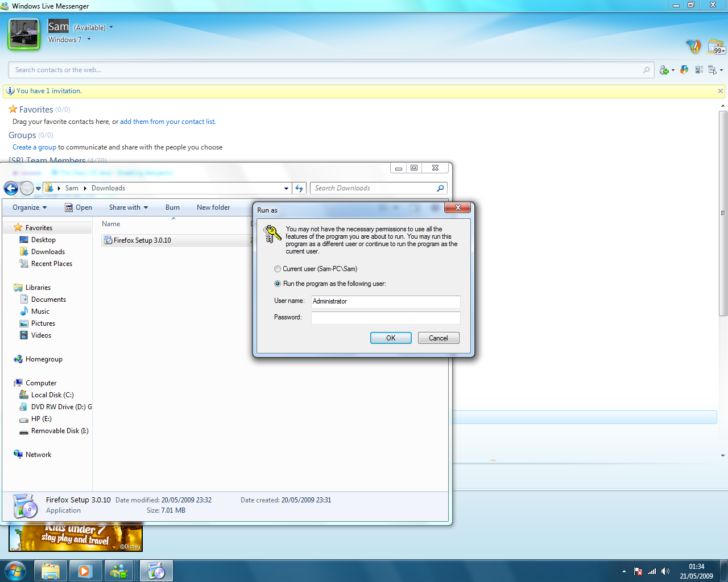Screen dimensions: 728x582
Task: Click the User name field in Run as
Action: 386,302
